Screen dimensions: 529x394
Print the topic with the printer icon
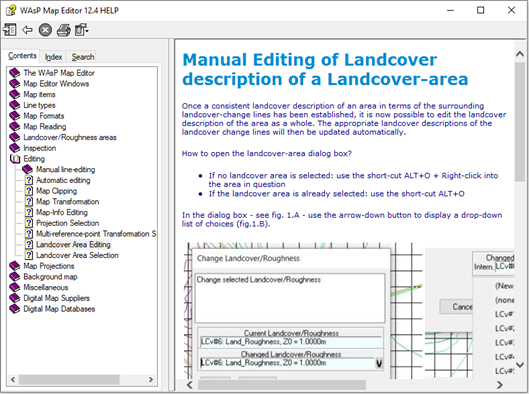click(63, 30)
